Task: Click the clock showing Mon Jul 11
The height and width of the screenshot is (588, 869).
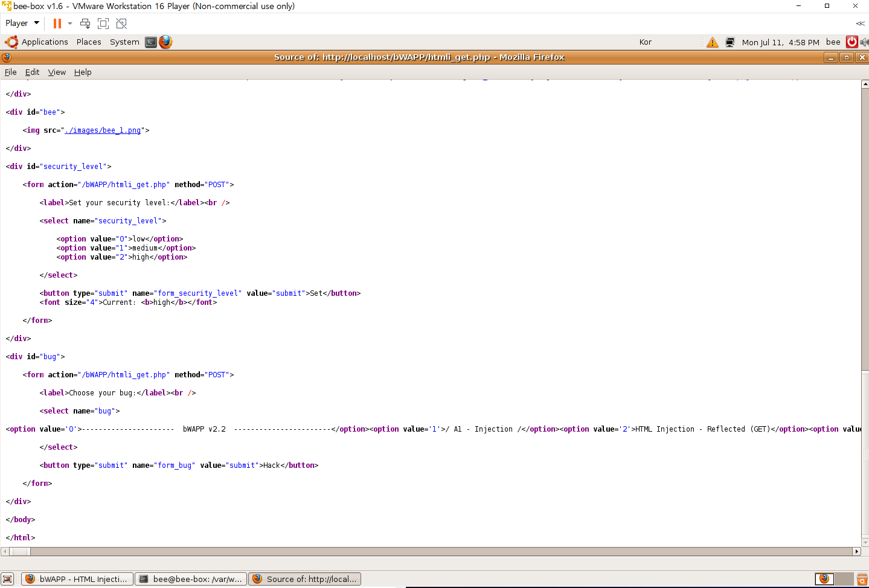Action: click(780, 42)
